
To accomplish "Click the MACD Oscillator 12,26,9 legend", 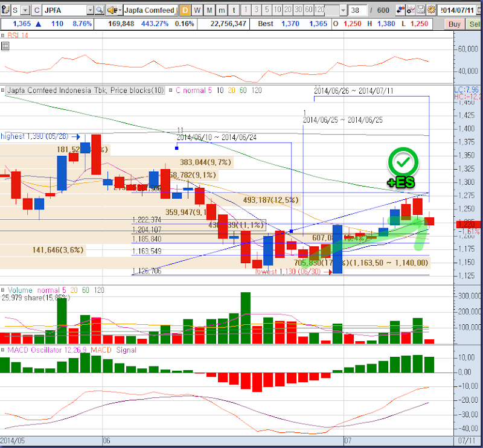I will (47, 350).
